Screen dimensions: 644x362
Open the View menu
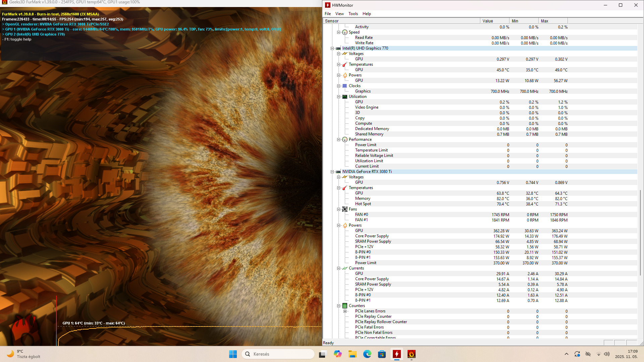pos(339,14)
